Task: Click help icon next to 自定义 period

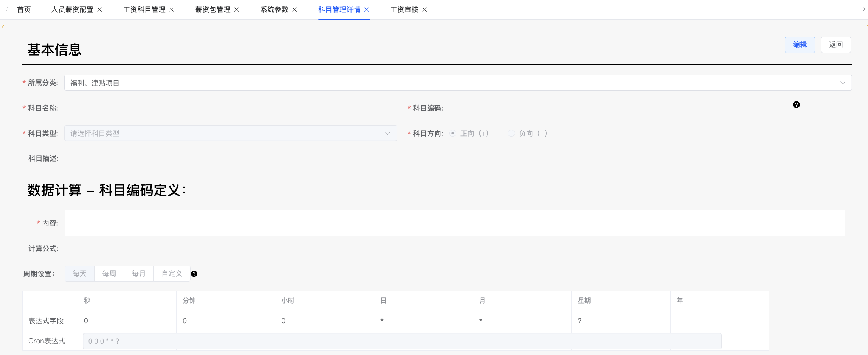Action: click(194, 274)
